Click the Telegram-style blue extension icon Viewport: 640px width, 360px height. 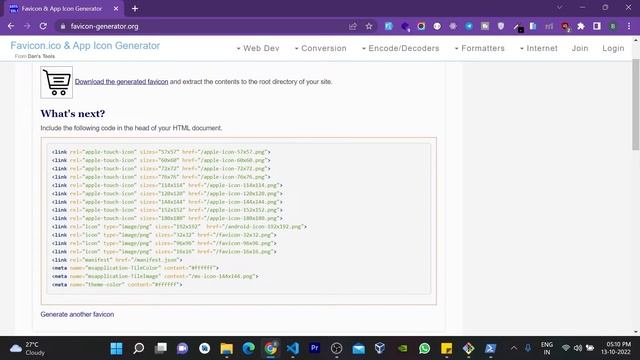click(x=469, y=26)
